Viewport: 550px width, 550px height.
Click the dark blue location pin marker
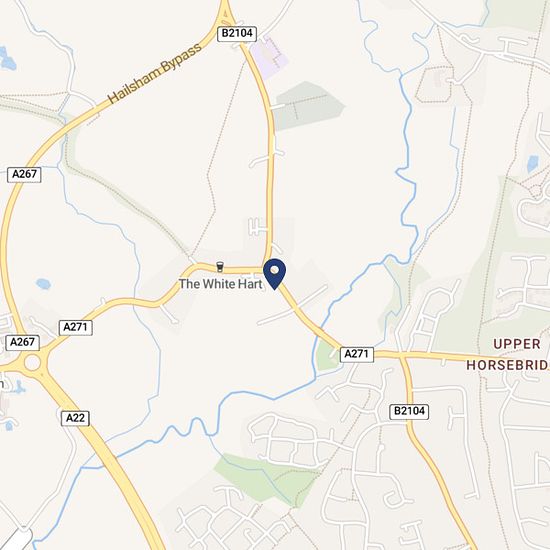(x=274, y=274)
